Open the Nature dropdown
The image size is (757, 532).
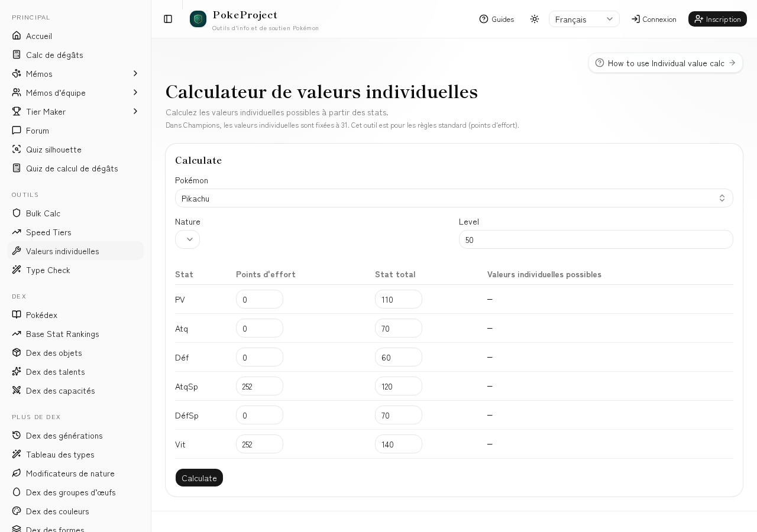point(187,239)
